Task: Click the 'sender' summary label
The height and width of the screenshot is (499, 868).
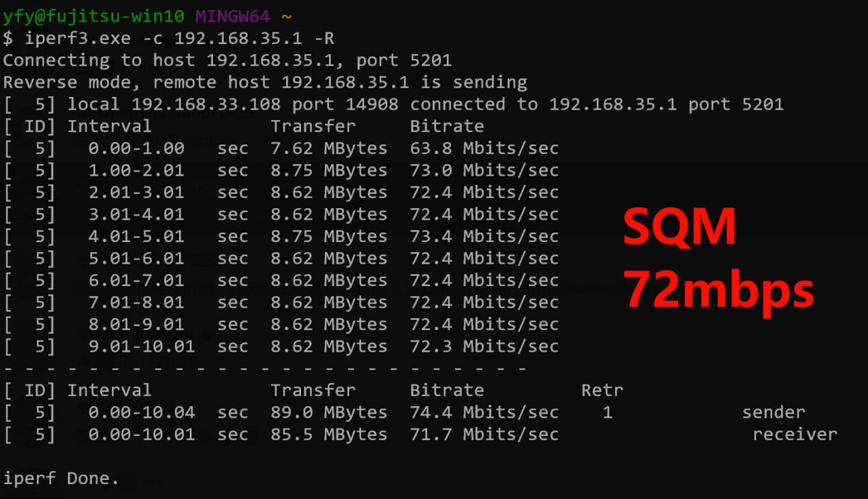Action: tap(773, 412)
